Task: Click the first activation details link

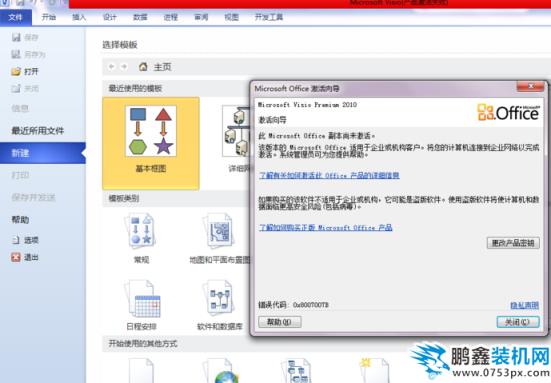Action: click(329, 175)
